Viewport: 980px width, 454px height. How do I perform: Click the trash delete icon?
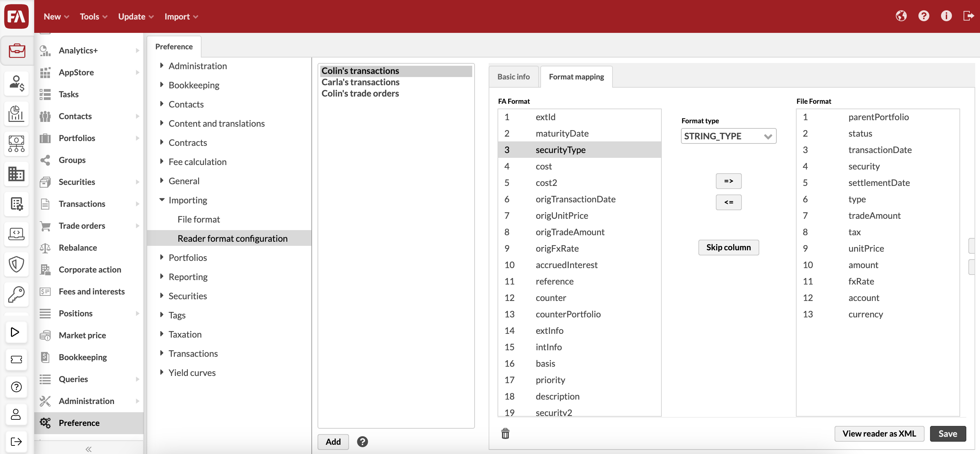(x=505, y=433)
